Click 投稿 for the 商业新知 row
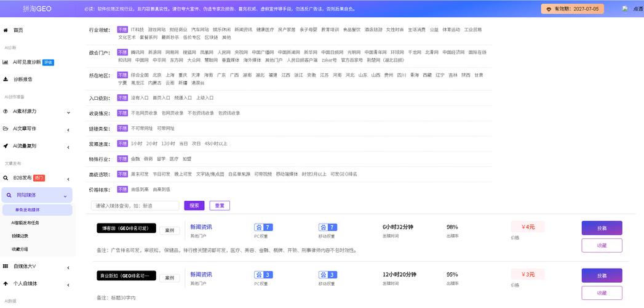 602,275
